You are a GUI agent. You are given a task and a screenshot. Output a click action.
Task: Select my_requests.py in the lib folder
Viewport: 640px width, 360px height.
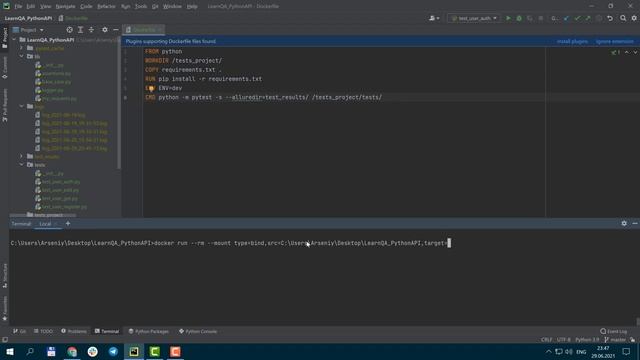(x=59, y=98)
